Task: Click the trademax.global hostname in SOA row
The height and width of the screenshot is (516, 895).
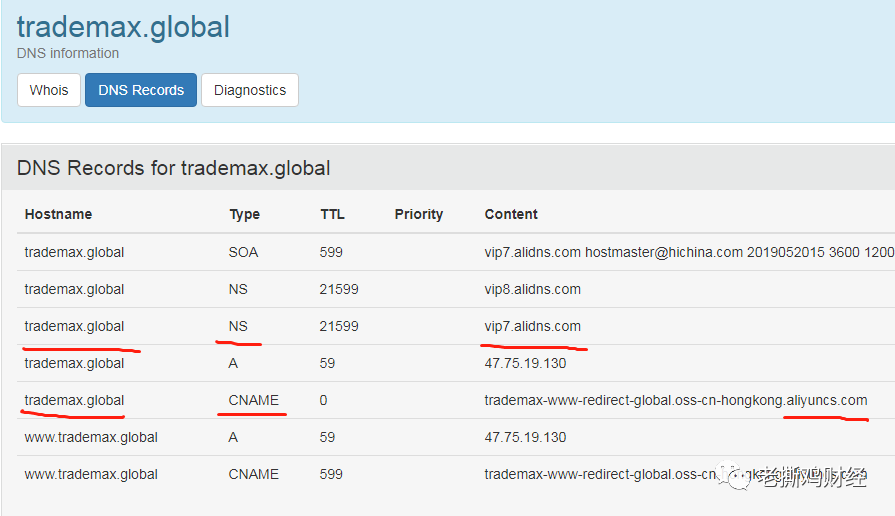Action: [x=74, y=252]
